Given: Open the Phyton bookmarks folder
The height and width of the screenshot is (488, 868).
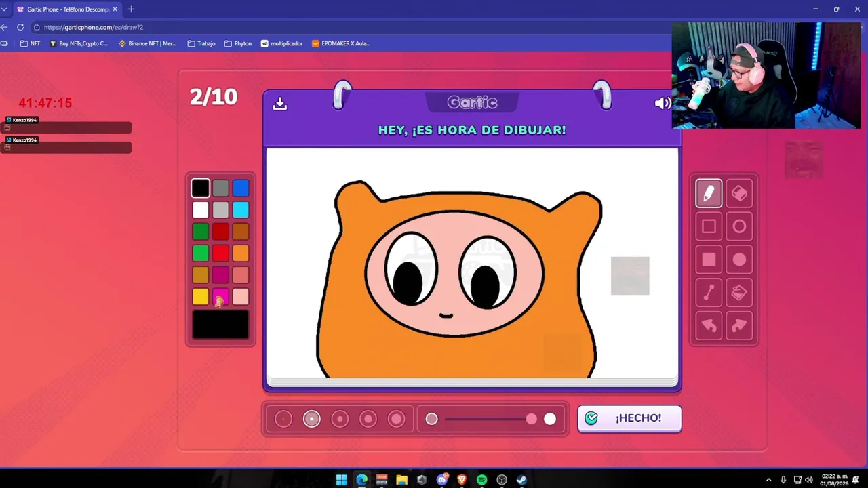Looking at the screenshot, I should click(x=238, y=43).
